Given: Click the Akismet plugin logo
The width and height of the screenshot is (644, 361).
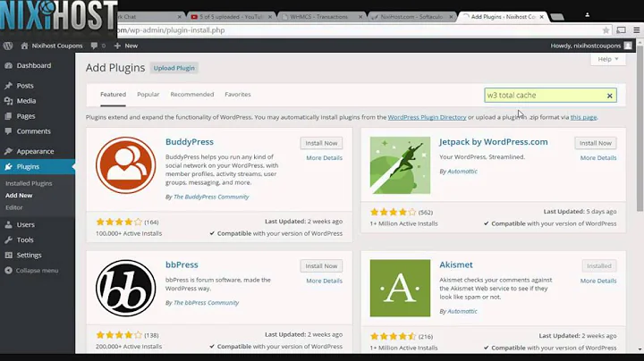Looking at the screenshot, I should click(x=400, y=288).
